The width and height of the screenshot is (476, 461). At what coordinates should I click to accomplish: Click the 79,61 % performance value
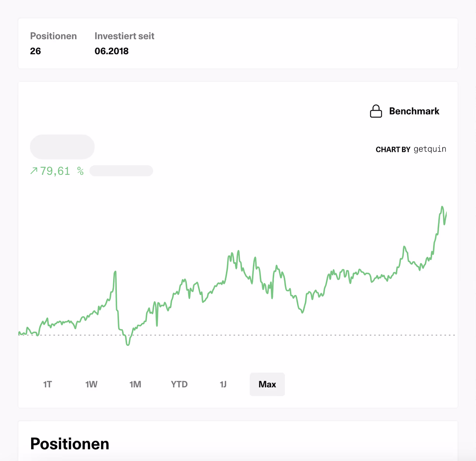click(62, 171)
